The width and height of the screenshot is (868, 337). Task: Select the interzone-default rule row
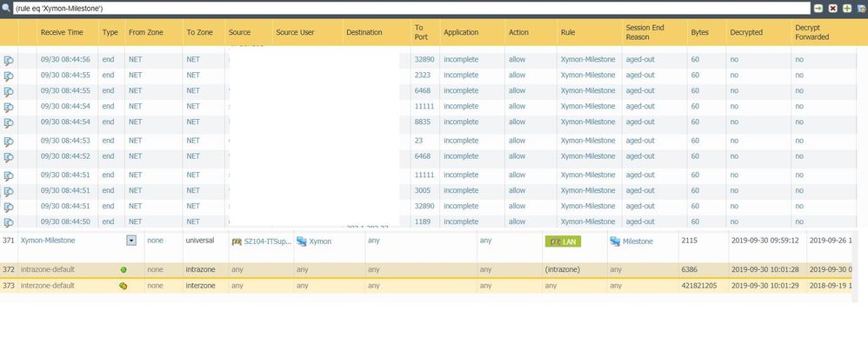(425, 286)
